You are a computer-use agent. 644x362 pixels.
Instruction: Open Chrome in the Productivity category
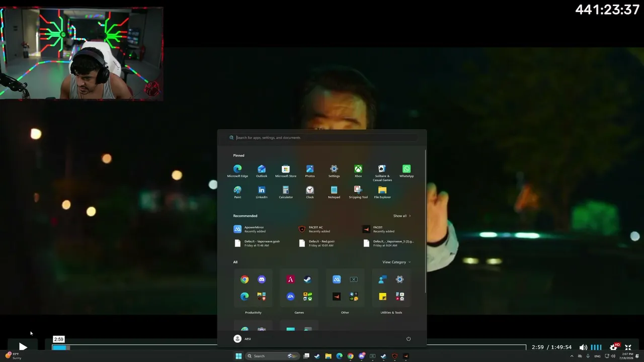point(245,280)
